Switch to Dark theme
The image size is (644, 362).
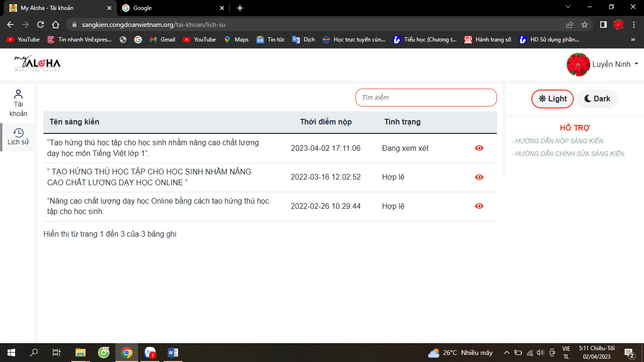[597, 99]
